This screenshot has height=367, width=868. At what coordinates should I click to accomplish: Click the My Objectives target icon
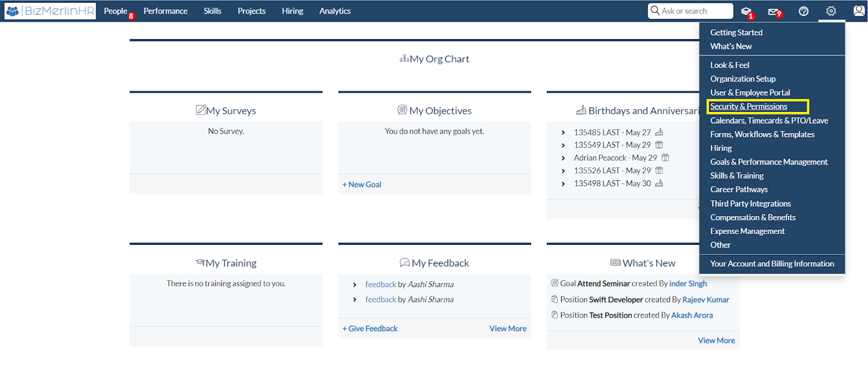(x=402, y=110)
